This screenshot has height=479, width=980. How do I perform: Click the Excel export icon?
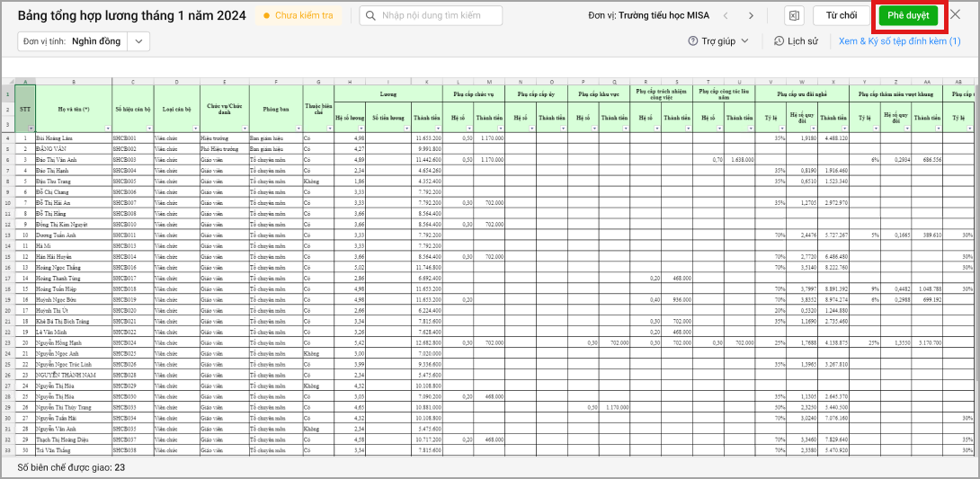click(794, 15)
